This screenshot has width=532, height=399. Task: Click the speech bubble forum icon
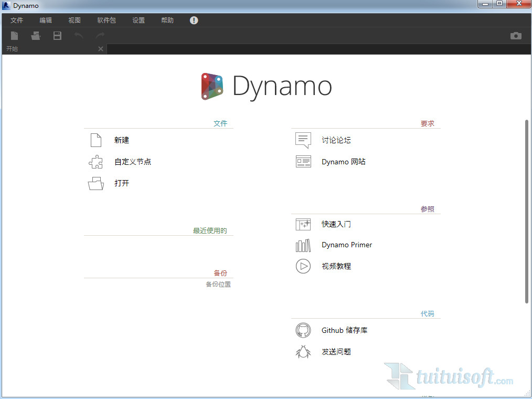coord(303,140)
